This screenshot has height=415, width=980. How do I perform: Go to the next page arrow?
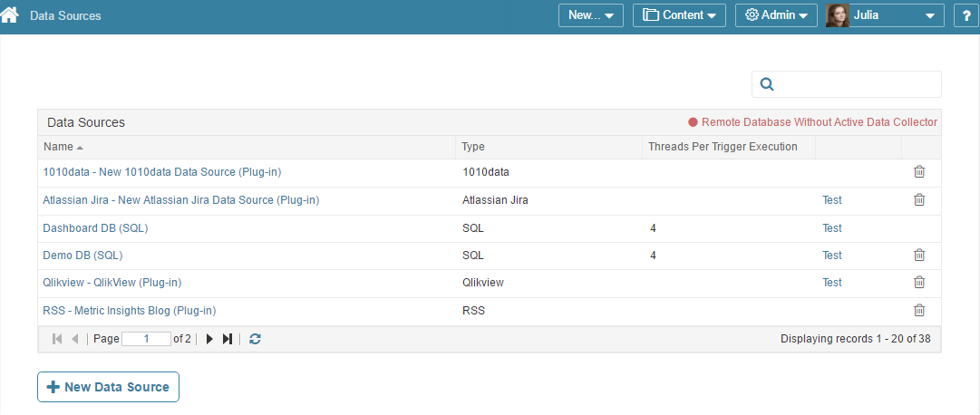(210, 339)
